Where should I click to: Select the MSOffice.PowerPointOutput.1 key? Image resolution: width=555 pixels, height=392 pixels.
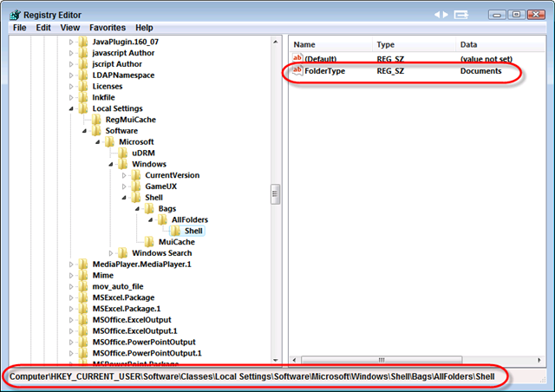pyautogui.click(x=147, y=353)
